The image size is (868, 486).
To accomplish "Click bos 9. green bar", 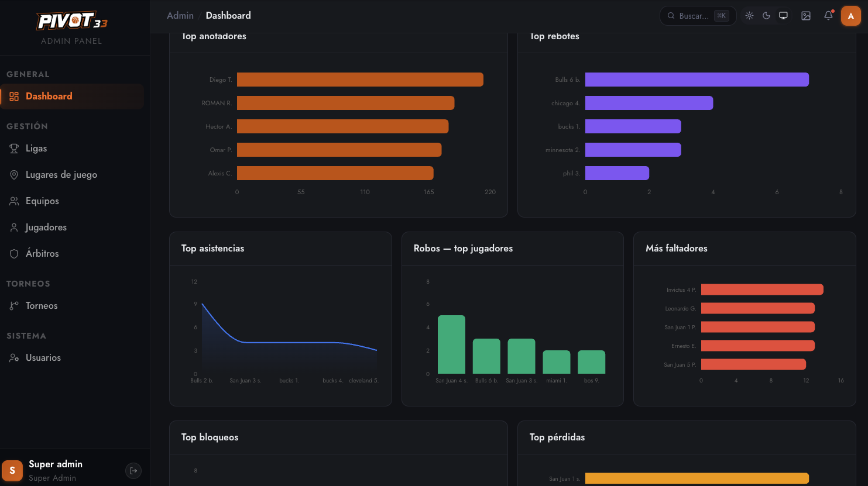I will pyautogui.click(x=591, y=362).
